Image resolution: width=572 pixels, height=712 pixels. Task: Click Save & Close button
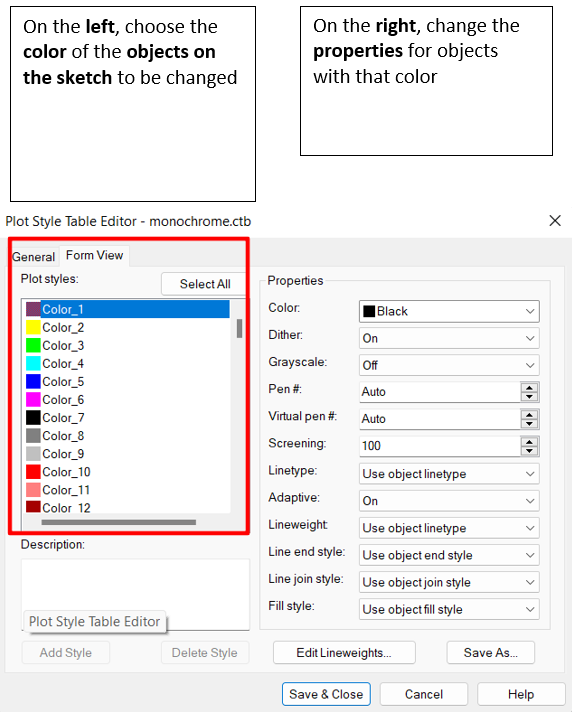326,694
